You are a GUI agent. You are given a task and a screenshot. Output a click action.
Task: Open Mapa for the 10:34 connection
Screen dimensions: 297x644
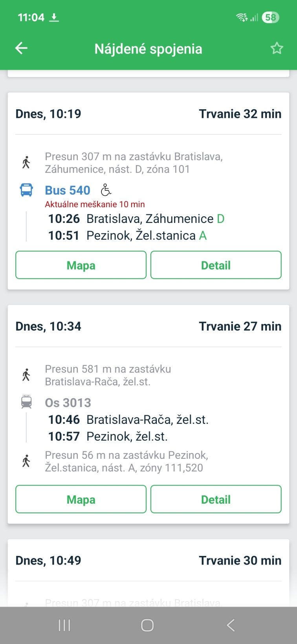[81, 499]
